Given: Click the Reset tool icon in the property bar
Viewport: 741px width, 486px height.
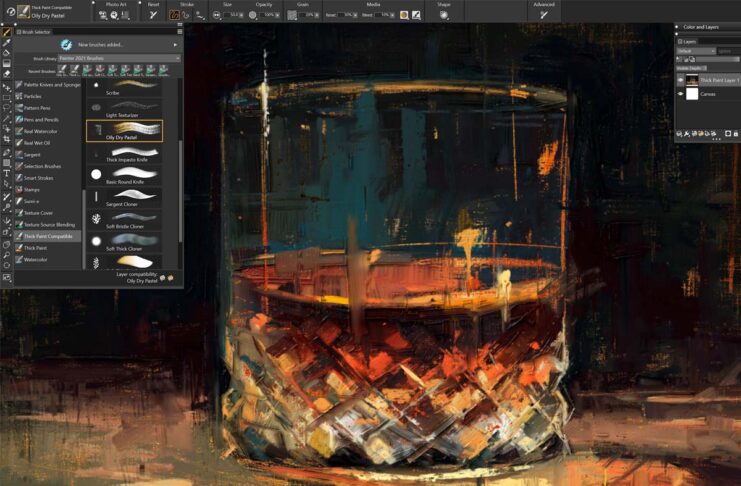Looking at the screenshot, I should pyautogui.click(x=153, y=15).
